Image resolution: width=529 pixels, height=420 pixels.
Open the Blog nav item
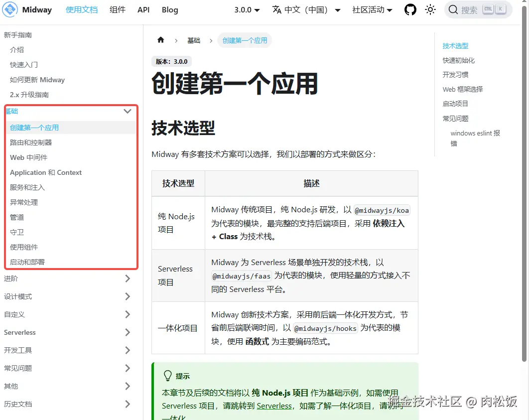click(x=170, y=10)
